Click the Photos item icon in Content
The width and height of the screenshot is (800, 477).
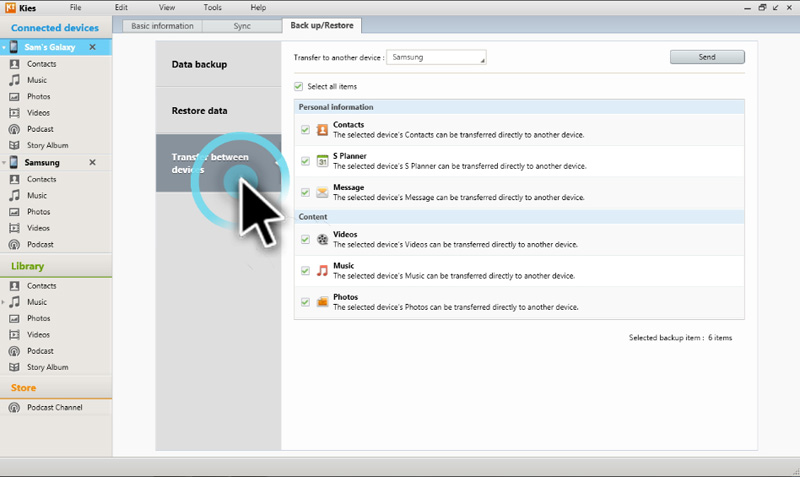coord(322,302)
